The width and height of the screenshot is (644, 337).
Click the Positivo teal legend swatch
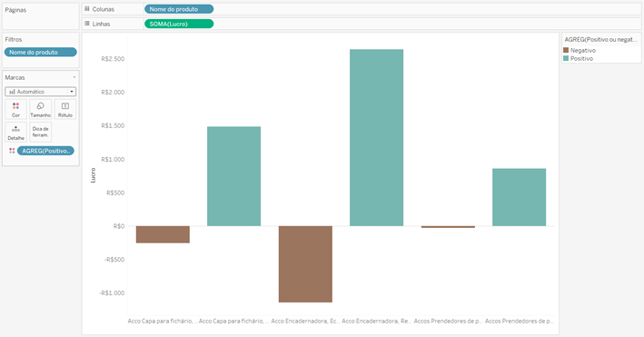coord(566,58)
